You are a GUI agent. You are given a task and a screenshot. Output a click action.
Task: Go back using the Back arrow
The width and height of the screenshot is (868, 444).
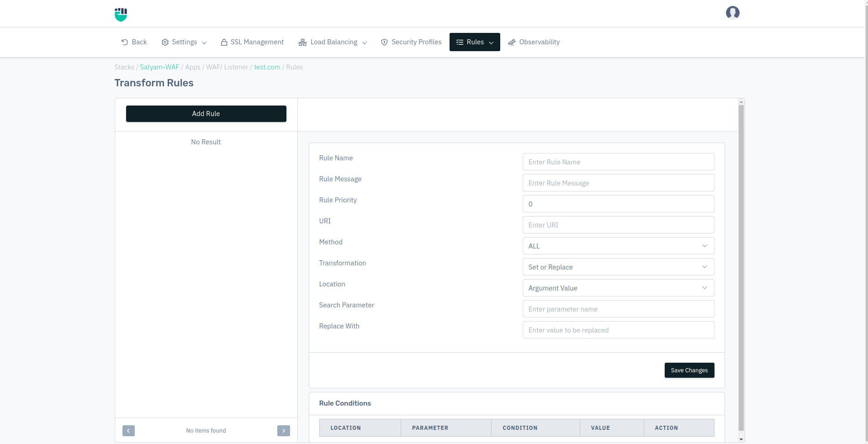pyautogui.click(x=134, y=42)
